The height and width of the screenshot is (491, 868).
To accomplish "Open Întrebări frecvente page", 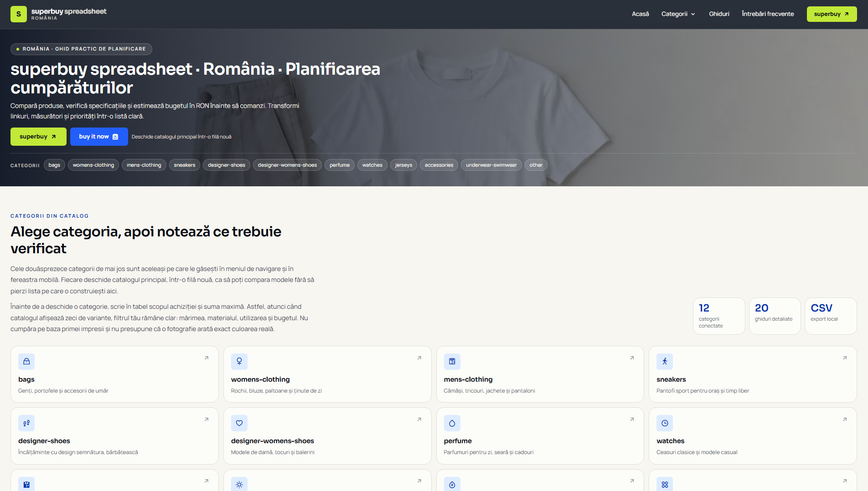I will pos(768,14).
